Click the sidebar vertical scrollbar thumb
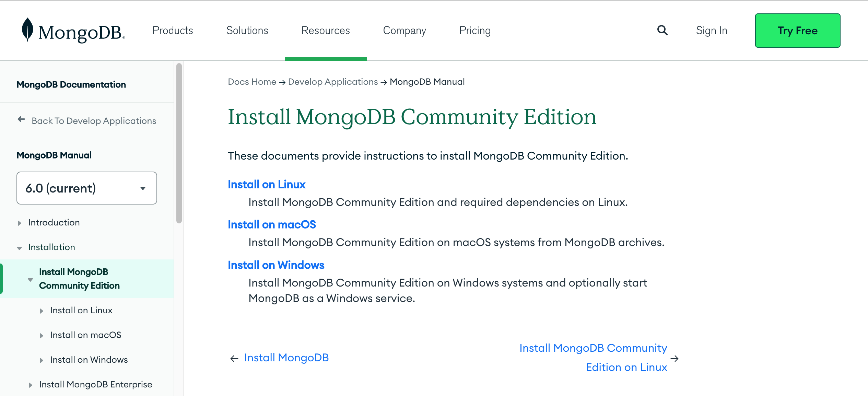The width and height of the screenshot is (868, 396). click(179, 143)
